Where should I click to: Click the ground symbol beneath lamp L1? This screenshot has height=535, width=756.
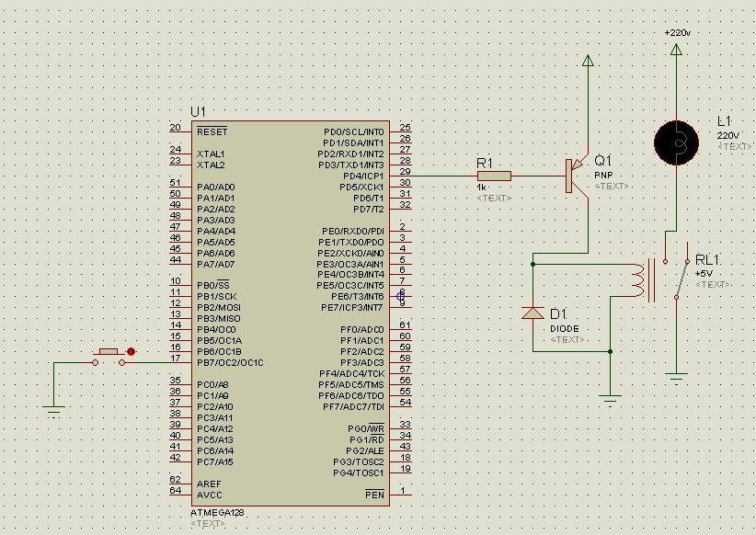point(678,375)
